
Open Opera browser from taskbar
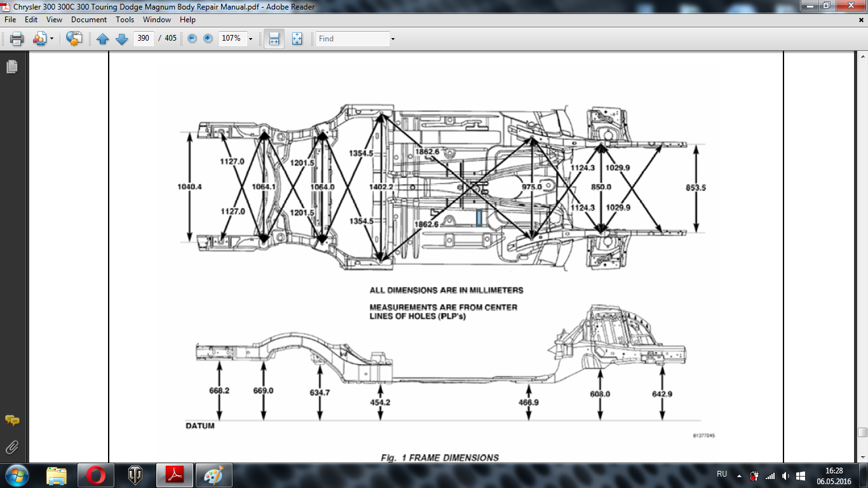click(x=96, y=475)
